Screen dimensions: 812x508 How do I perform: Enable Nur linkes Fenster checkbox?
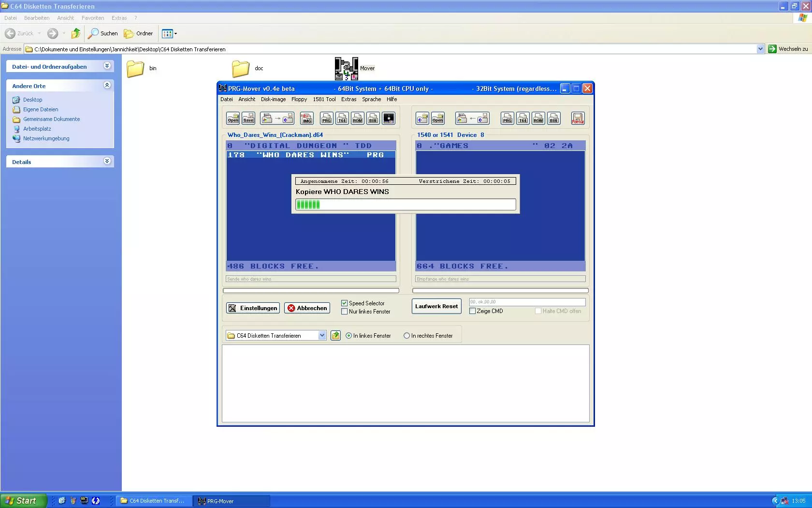point(344,312)
